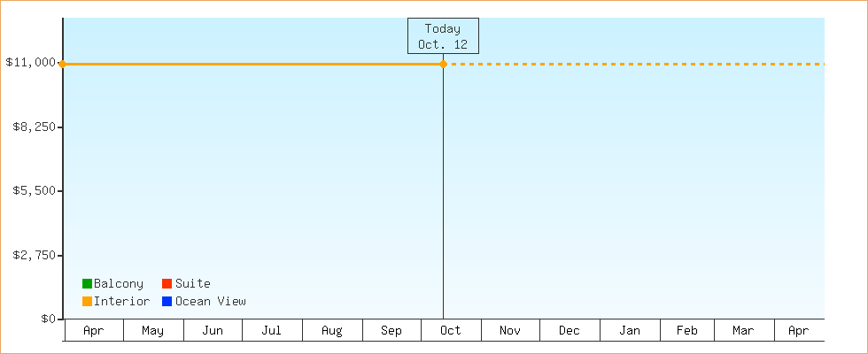Click the green Balcony legend swatch

click(87, 284)
